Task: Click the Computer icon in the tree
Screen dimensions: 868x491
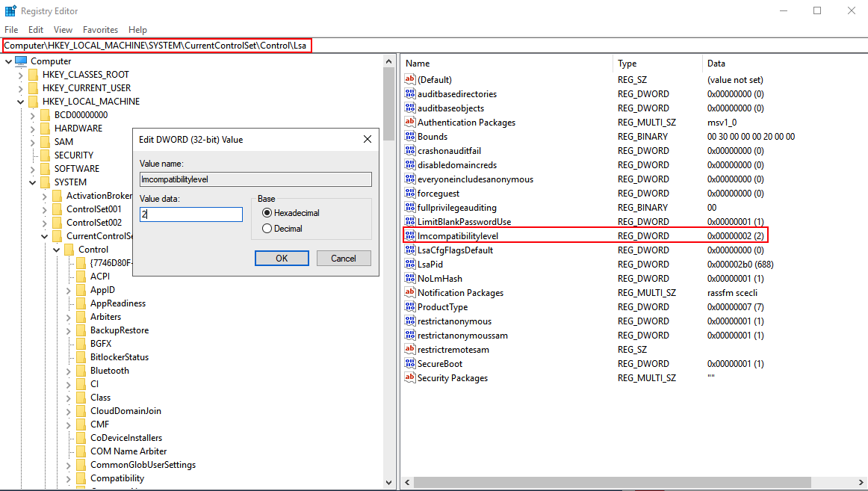Action: [x=21, y=61]
